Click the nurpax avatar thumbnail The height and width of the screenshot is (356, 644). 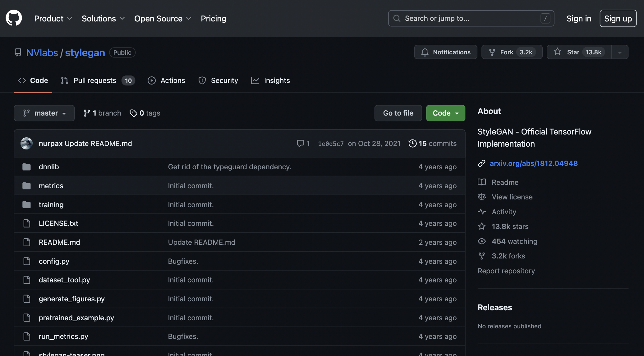(x=26, y=144)
